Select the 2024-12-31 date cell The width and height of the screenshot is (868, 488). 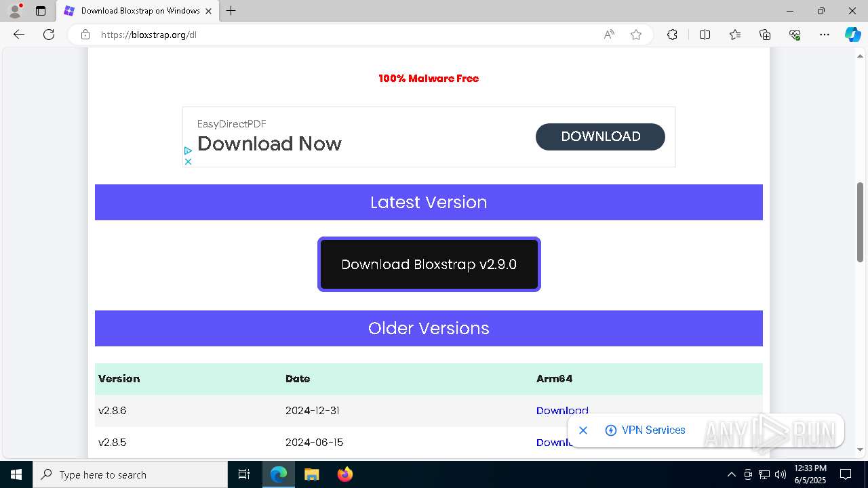(313, 411)
